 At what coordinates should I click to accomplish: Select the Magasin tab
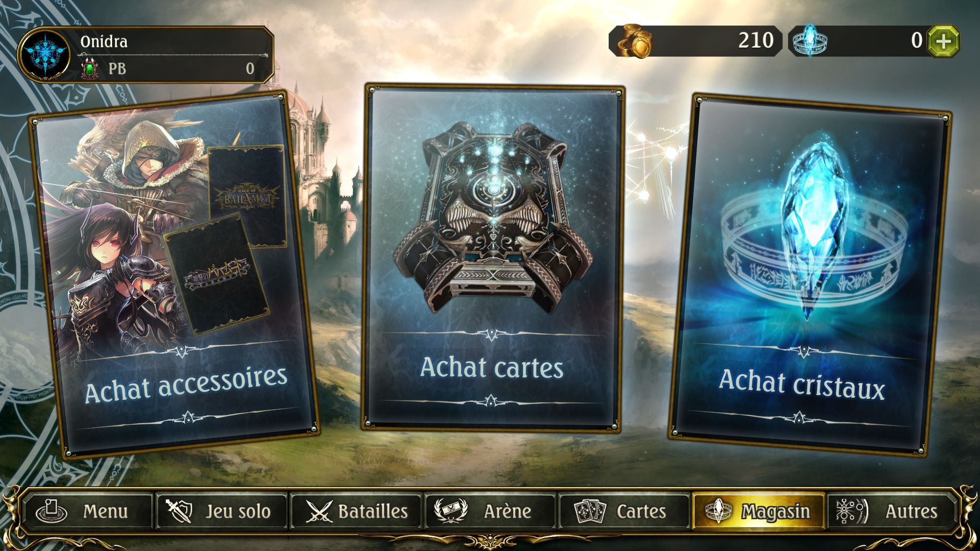coord(758,511)
